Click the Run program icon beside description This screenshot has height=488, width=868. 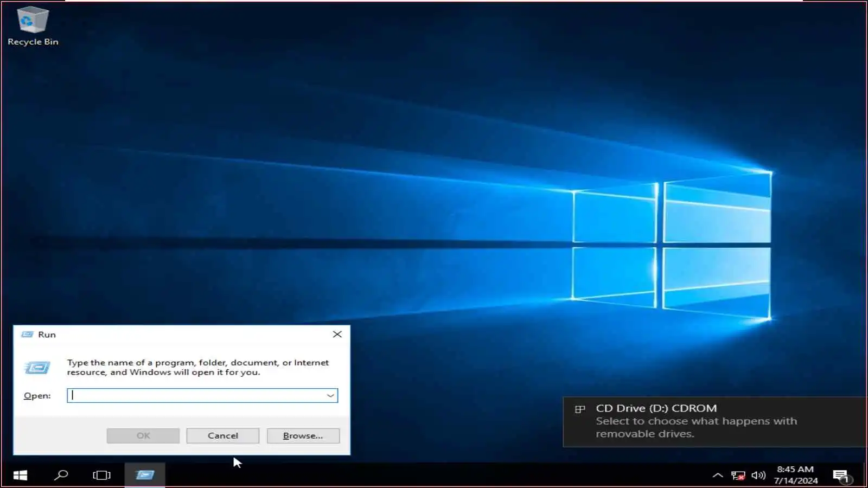(x=37, y=368)
